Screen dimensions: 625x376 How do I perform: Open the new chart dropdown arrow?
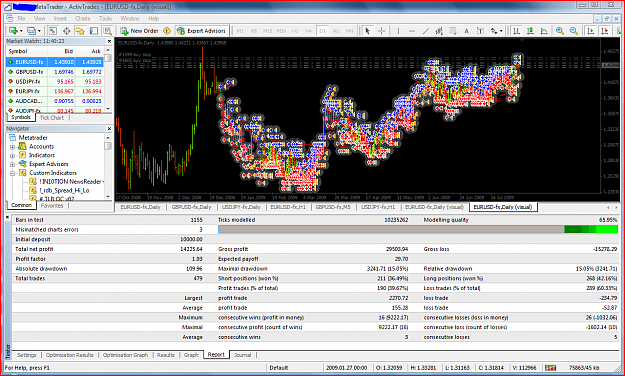pos(21,31)
